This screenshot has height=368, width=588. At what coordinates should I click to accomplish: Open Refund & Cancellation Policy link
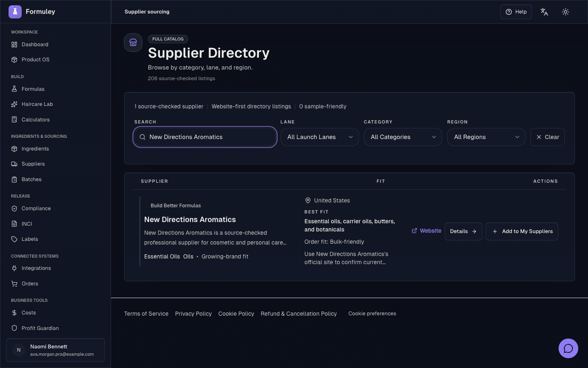pos(299,314)
